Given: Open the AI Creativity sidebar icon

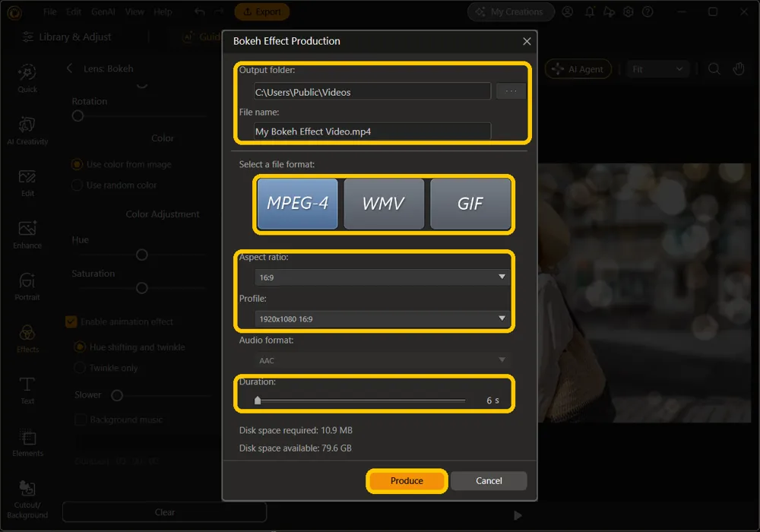Looking at the screenshot, I should click(27, 130).
